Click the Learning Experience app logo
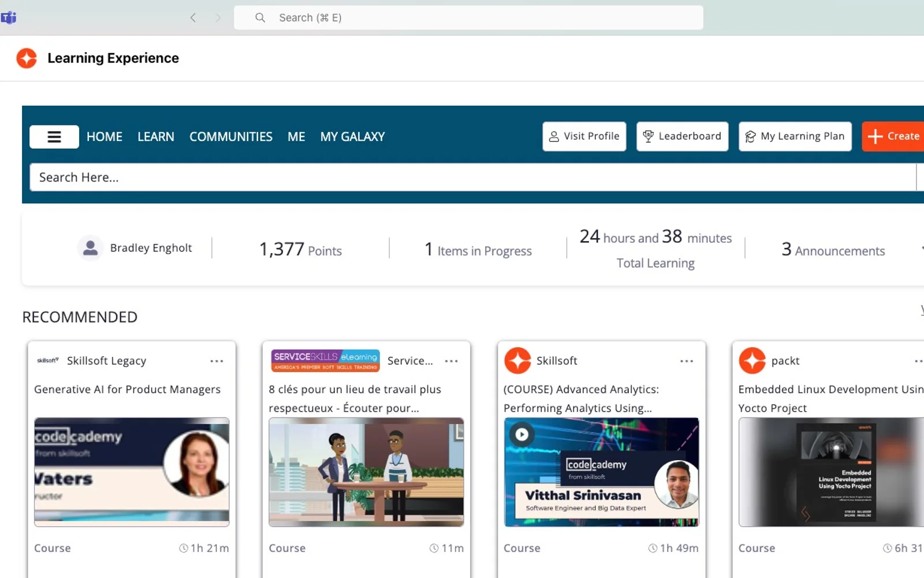Image resolution: width=924 pixels, height=578 pixels. tap(27, 58)
